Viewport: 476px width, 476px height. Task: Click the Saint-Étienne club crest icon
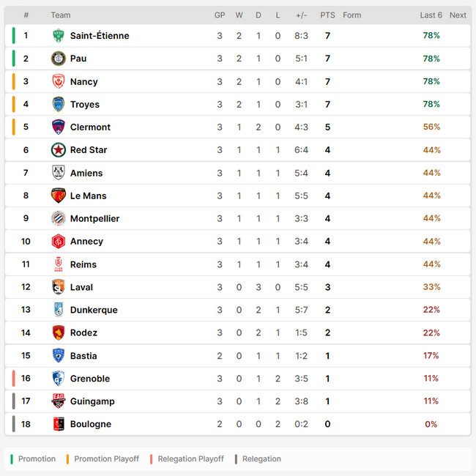pos(59,36)
